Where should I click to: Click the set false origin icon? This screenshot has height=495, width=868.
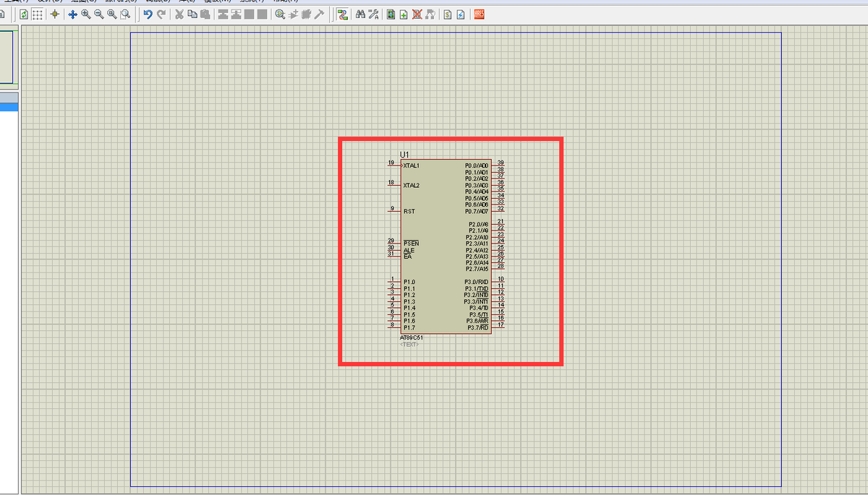54,14
